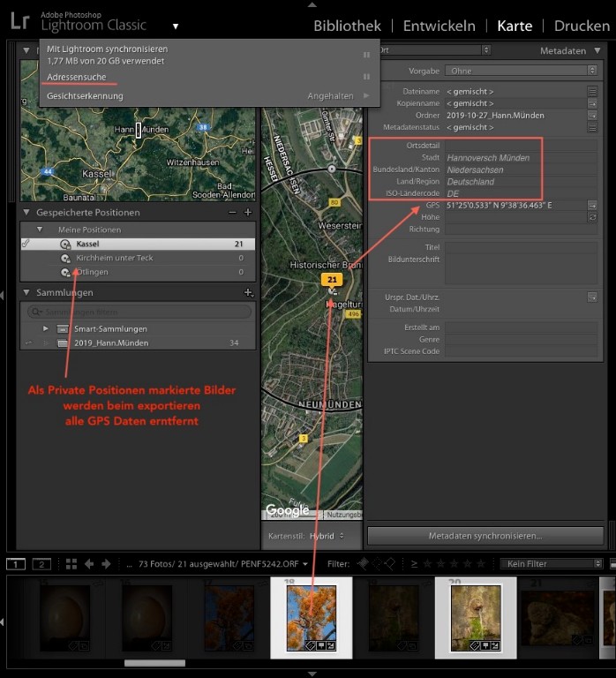Click Metadaten synchronisieren button
Image resolution: width=616 pixels, height=678 pixels.
[x=485, y=536]
